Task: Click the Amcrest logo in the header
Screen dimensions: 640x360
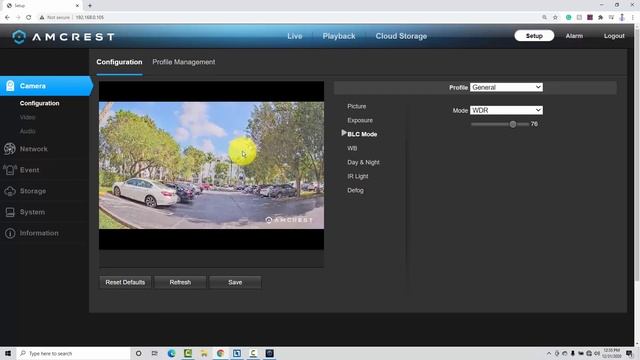Action: coord(63,37)
